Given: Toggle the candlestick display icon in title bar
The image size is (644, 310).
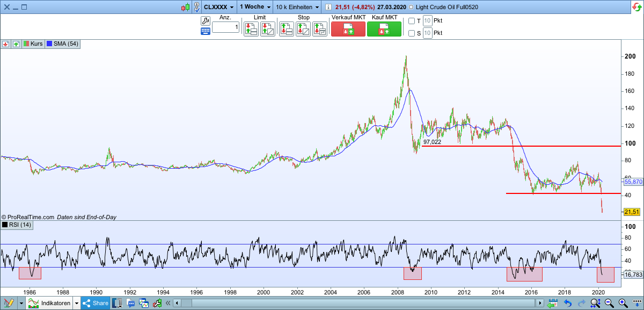Looking at the screenshot, I should (185, 7).
